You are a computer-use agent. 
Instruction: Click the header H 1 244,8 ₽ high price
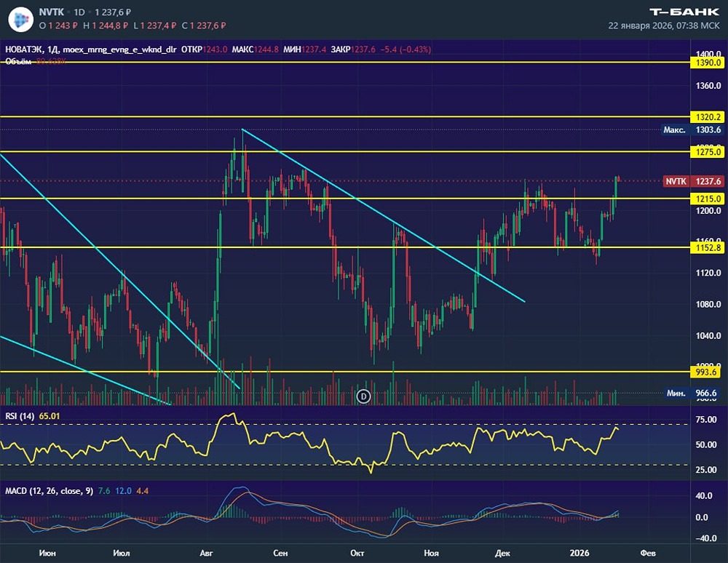click(106, 25)
